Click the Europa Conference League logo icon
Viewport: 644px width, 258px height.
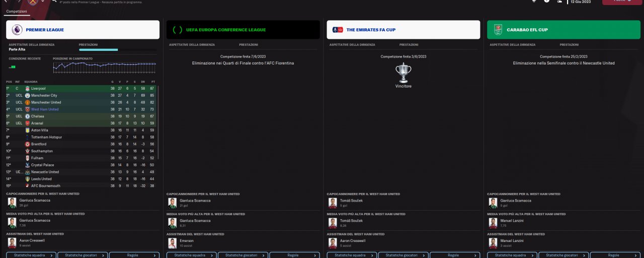pyautogui.click(x=177, y=30)
